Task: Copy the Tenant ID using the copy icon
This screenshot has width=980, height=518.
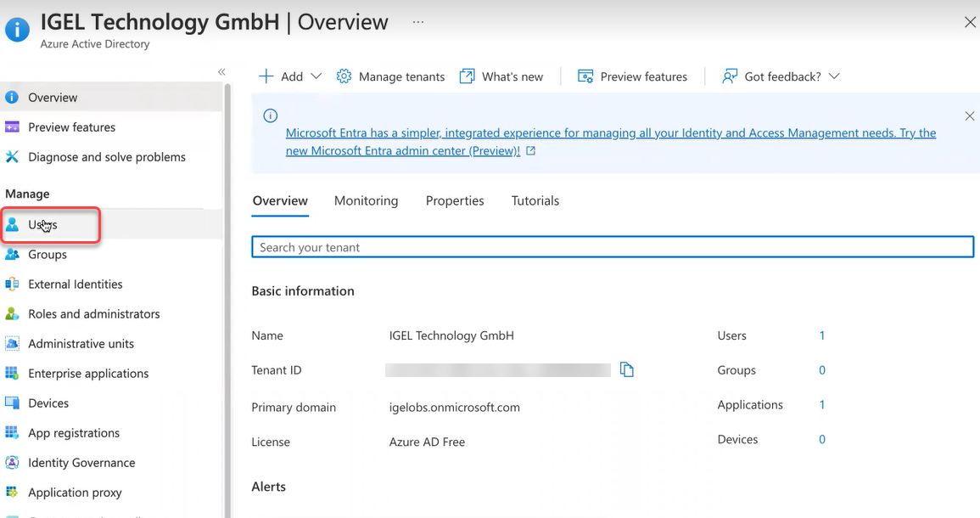Action: 627,369
